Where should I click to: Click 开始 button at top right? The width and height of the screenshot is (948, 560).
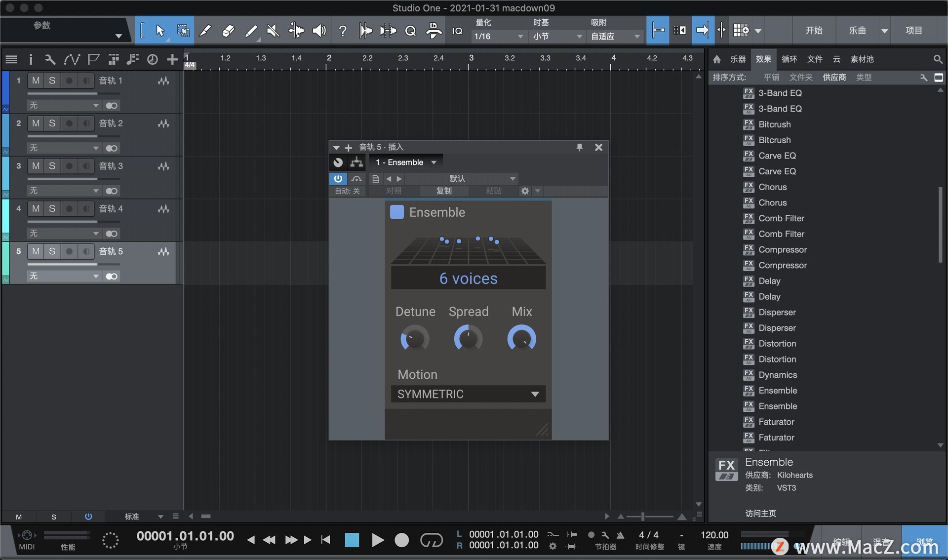(814, 31)
